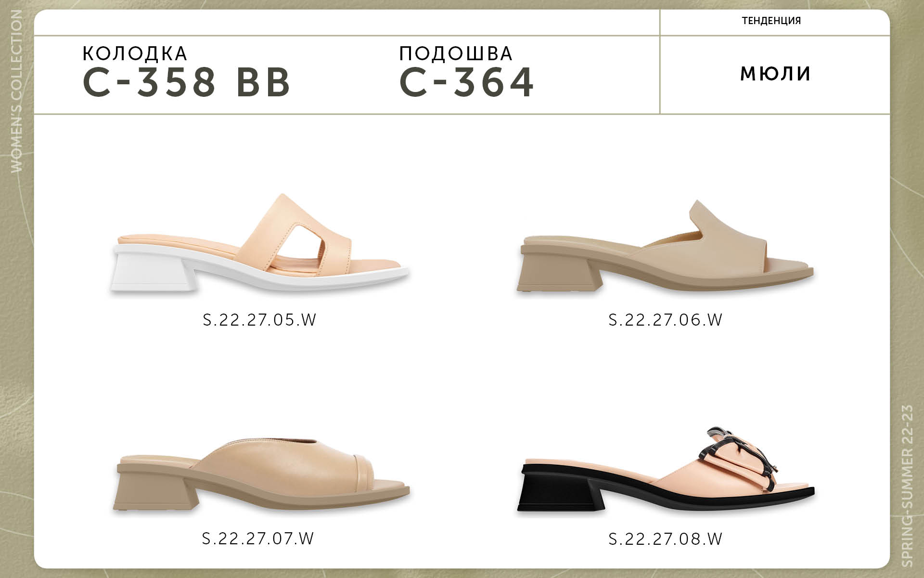Viewport: 924px width, 578px height.
Task: Click product code S.22.27.08.W
Action: (x=666, y=539)
